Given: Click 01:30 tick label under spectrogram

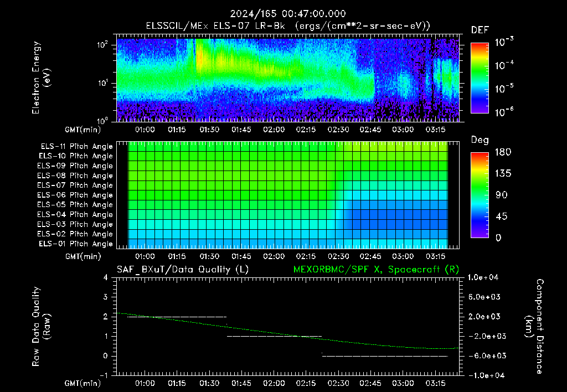Looking at the screenshot, I should click(x=209, y=130).
